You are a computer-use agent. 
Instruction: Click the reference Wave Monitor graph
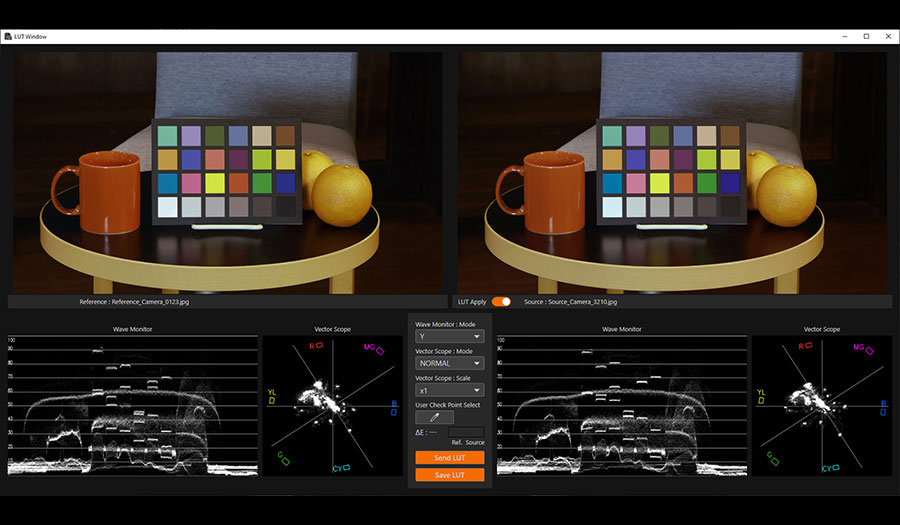click(x=133, y=406)
